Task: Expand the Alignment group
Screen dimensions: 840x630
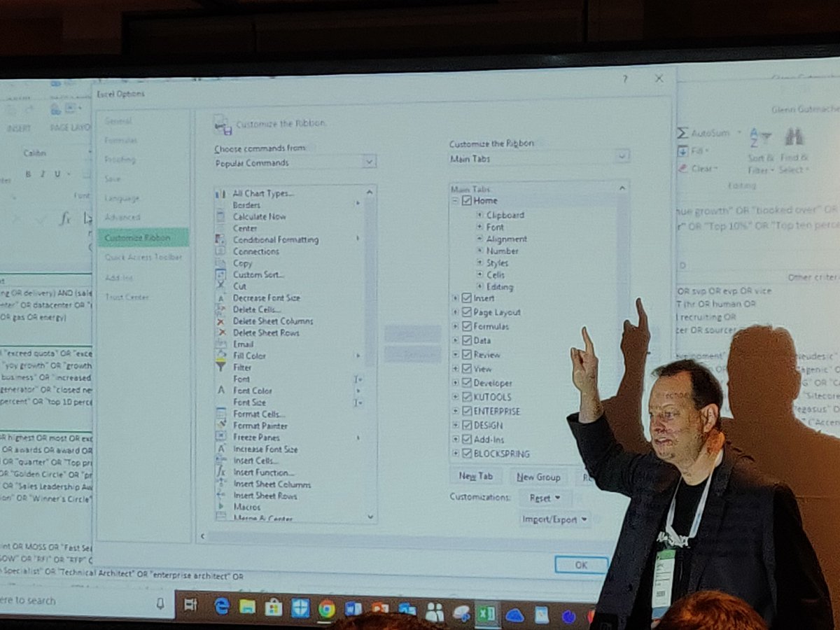Action: [x=479, y=239]
